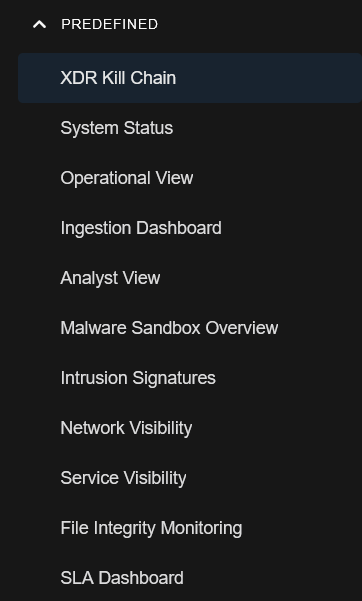
Task: Pick Malware Sandbox Overview from the list
Action: 169,328
